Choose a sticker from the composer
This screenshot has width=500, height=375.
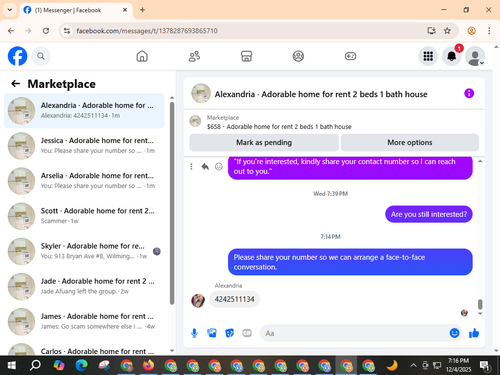click(x=229, y=333)
